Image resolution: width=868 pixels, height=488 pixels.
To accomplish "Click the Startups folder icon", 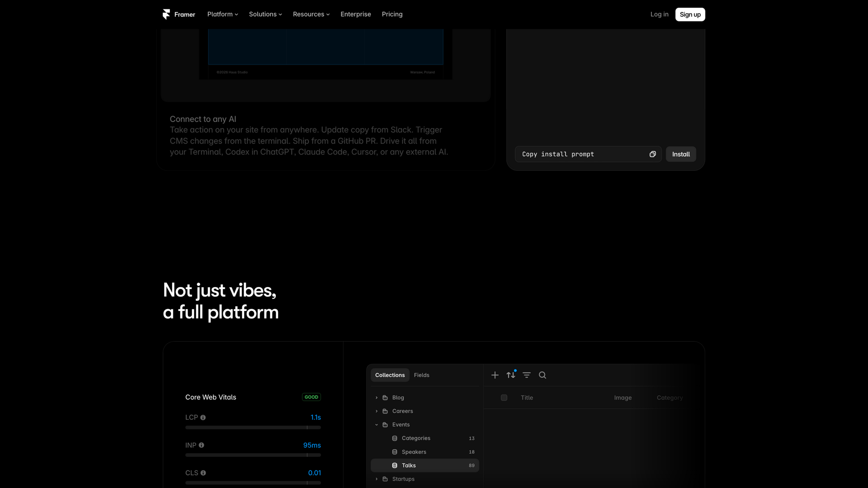I will point(385,479).
